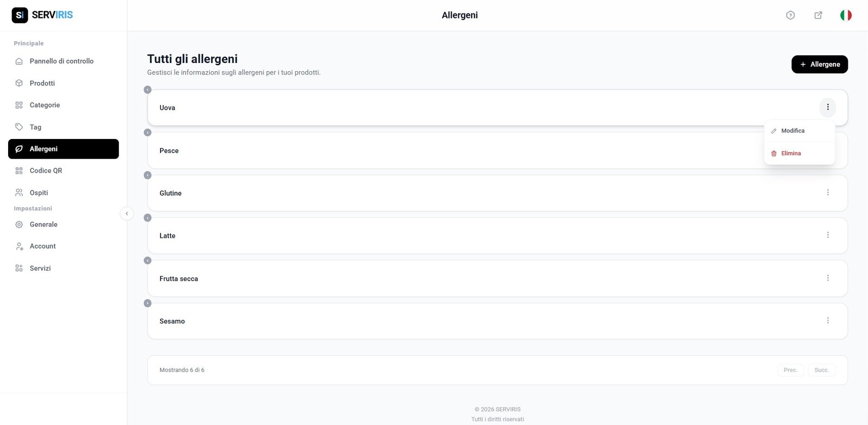The image size is (868, 425).
Task: Collapse the sidebar using the chevron
Action: coord(127,213)
